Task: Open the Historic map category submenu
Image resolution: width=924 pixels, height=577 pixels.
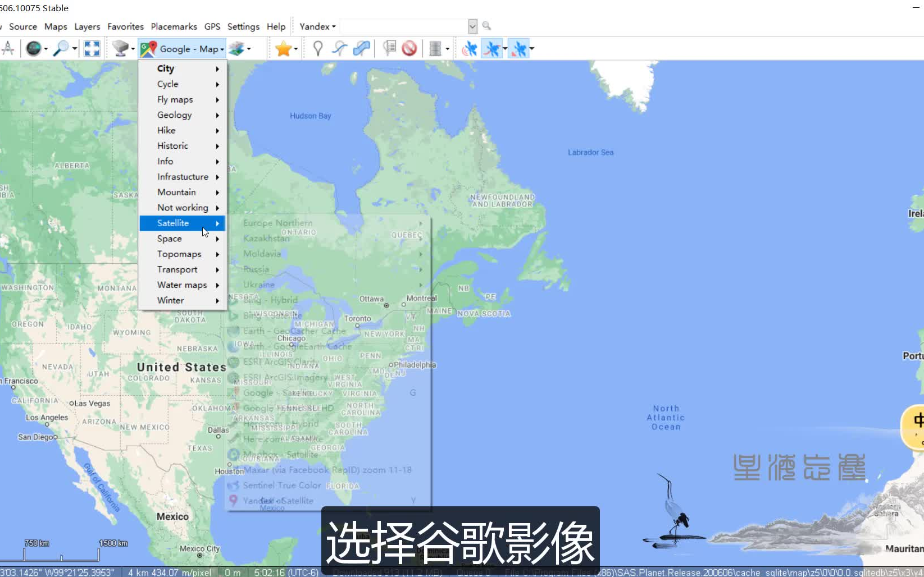Action: tap(183, 145)
